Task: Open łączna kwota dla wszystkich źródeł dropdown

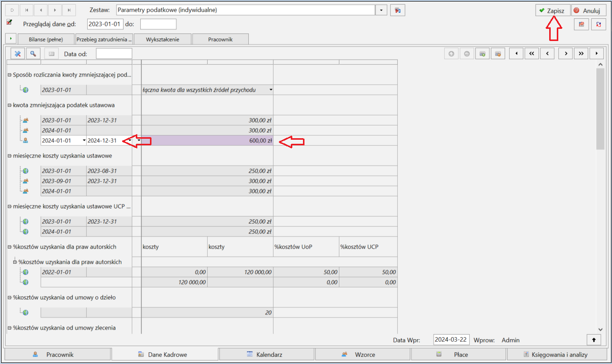Action: tap(271, 90)
